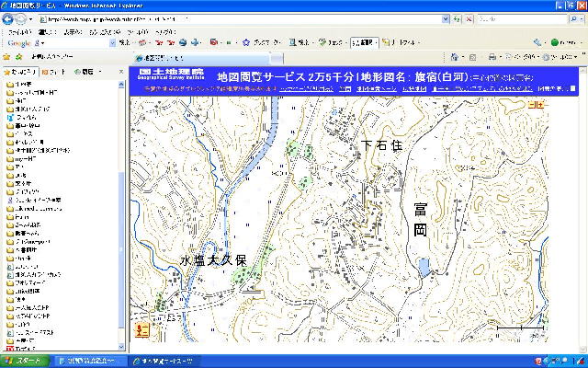Click the Print icon in the command bar

(492, 57)
